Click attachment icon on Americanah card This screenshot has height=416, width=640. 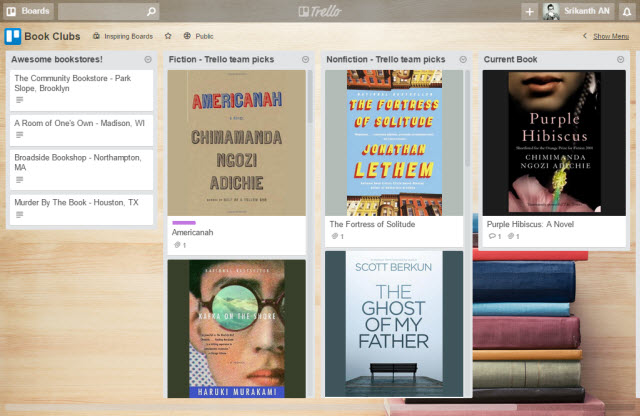pyautogui.click(x=177, y=245)
